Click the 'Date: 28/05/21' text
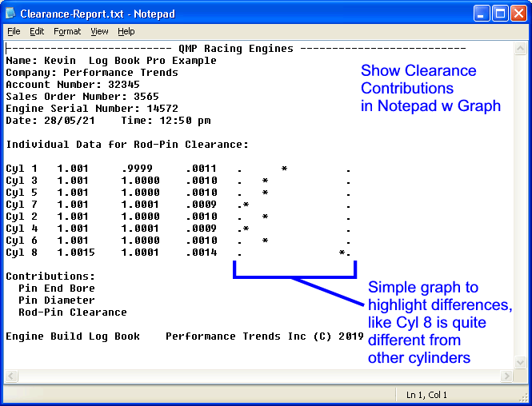The image size is (532, 406). (50, 121)
